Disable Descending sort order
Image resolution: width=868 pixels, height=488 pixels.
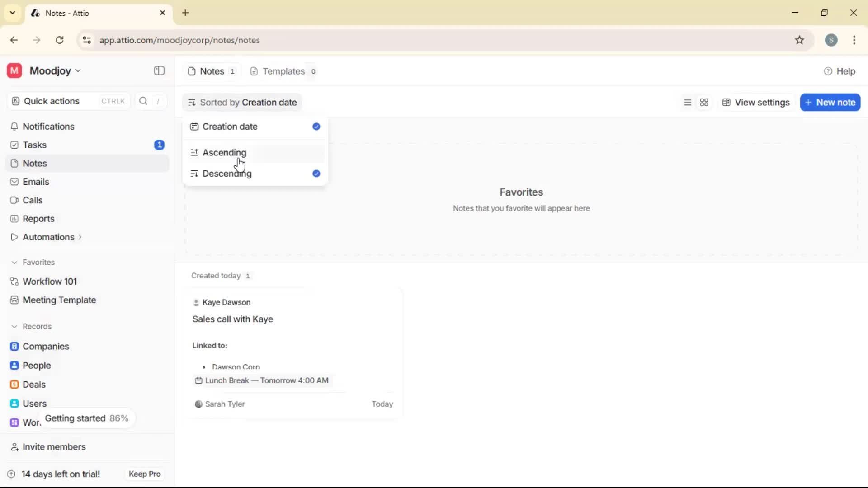point(227,174)
